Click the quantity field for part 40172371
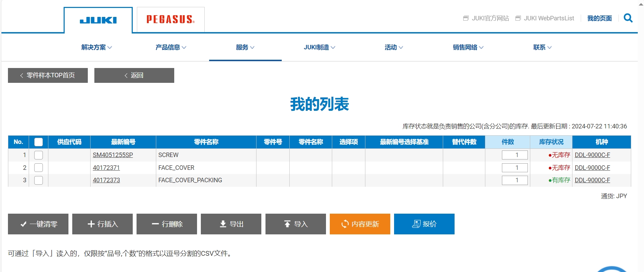 [x=514, y=168]
